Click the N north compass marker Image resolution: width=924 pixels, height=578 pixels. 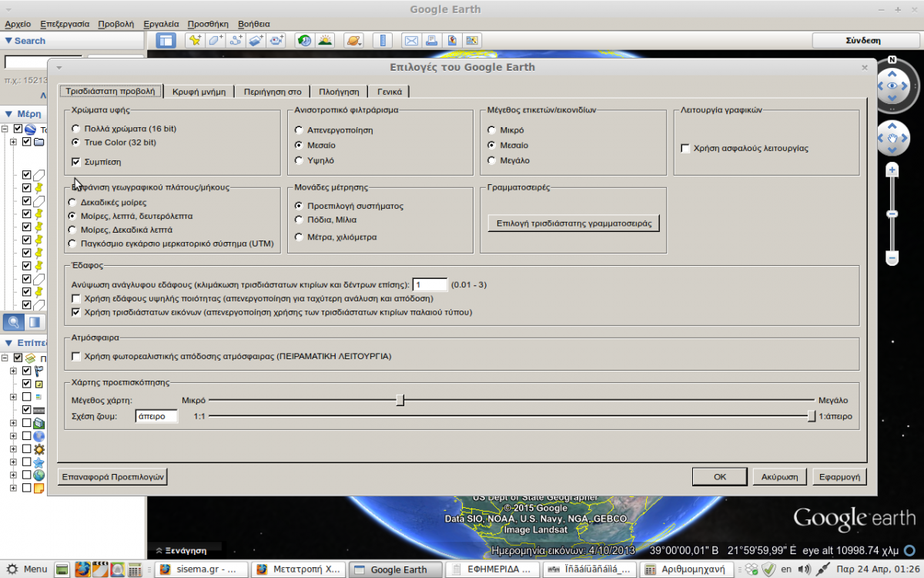(892, 59)
